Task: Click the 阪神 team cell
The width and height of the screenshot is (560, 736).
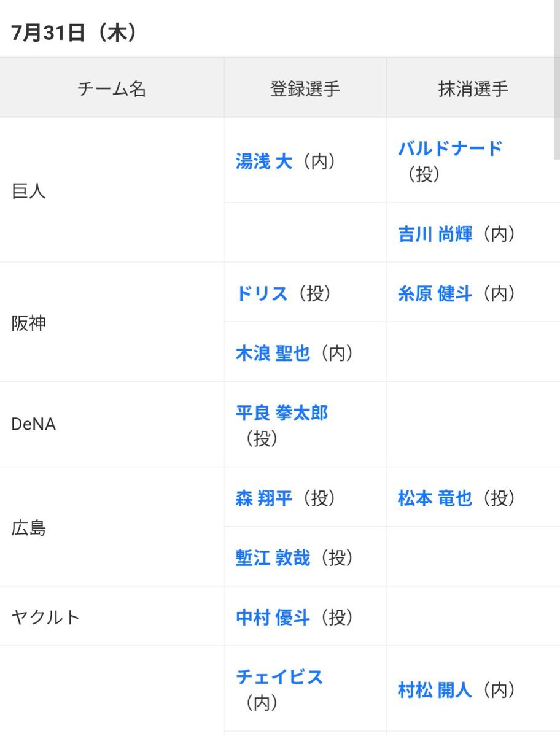Action: tap(112, 322)
